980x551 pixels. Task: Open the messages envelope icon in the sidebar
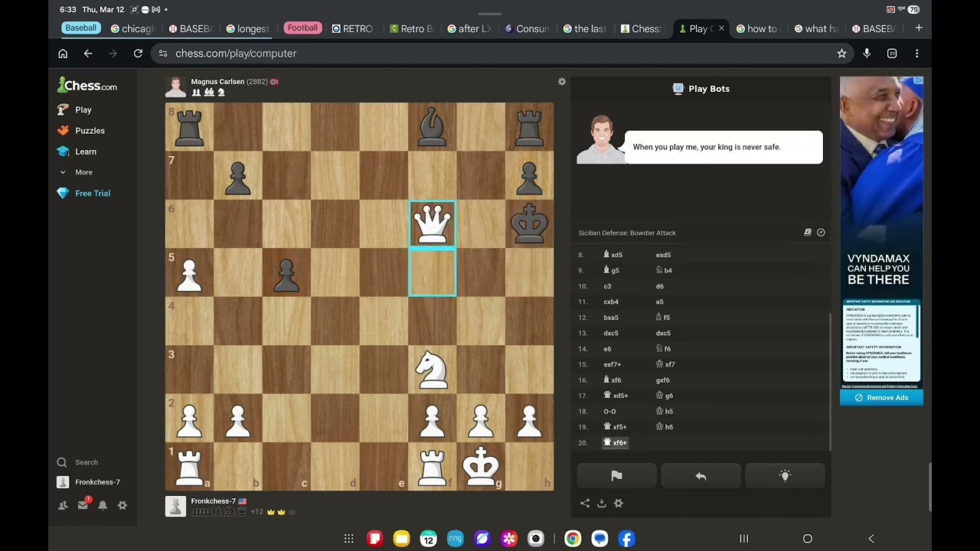[83, 505]
